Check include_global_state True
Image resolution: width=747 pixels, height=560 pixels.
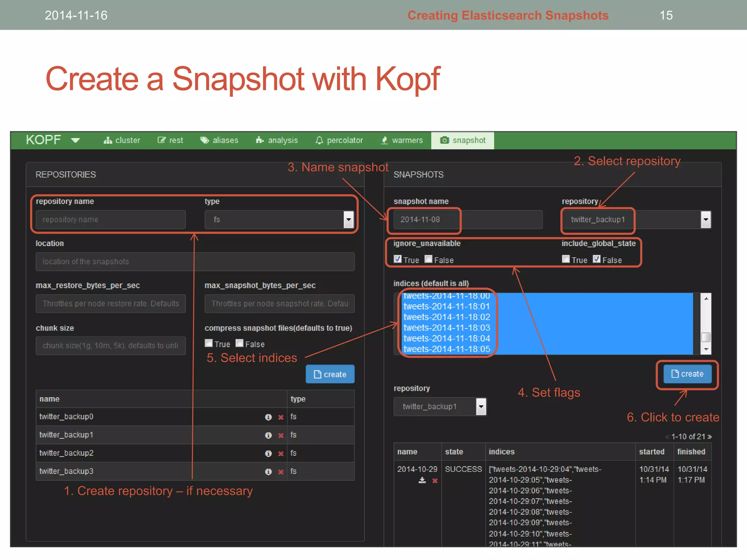tap(566, 259)
